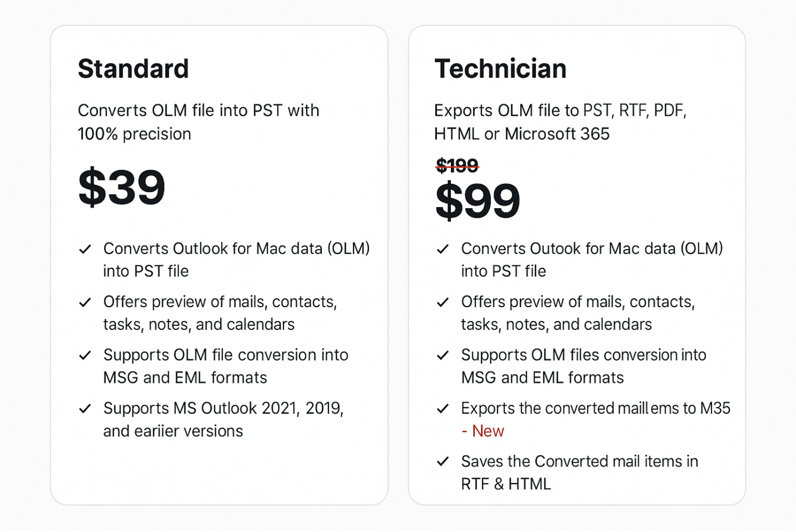The height and width of the screenshot is (532, 796).
Task: Click the checkmark beside Standard's Offers preview feature
Action: [x=85, y=302]
